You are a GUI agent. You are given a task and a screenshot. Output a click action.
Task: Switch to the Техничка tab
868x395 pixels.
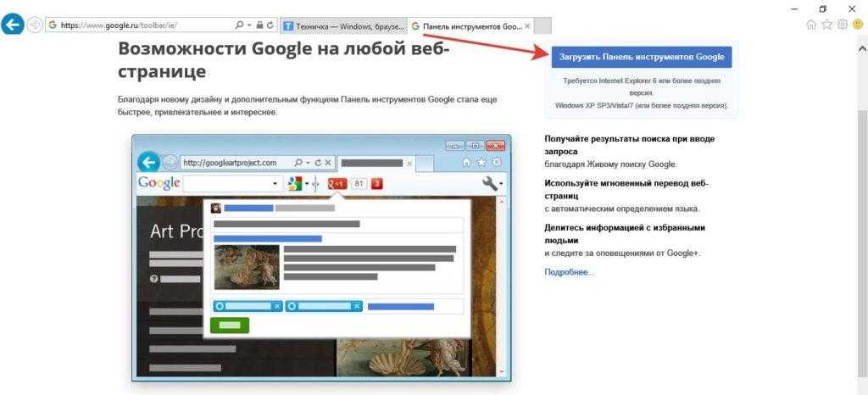pos(343,25)
